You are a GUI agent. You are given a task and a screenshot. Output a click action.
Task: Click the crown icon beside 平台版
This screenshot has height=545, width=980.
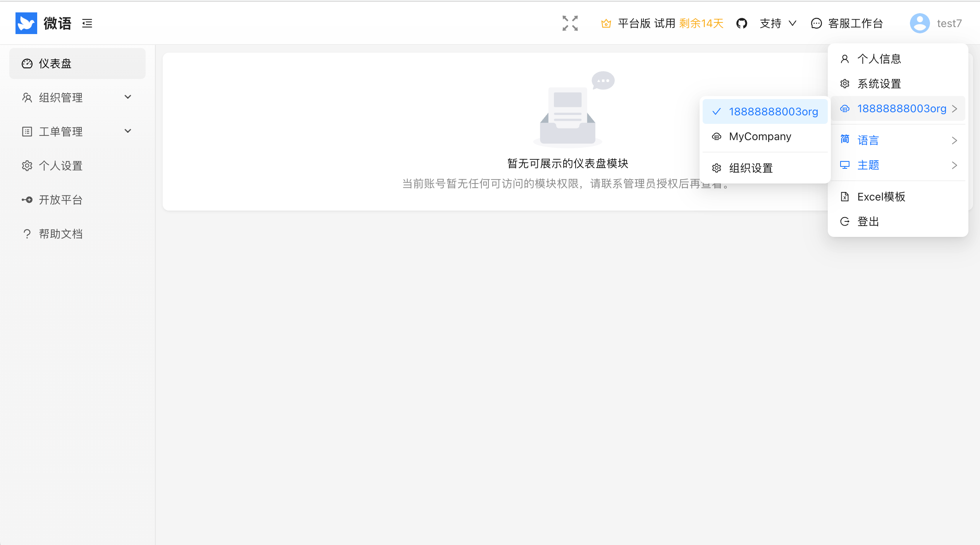(x=606, y=24)
